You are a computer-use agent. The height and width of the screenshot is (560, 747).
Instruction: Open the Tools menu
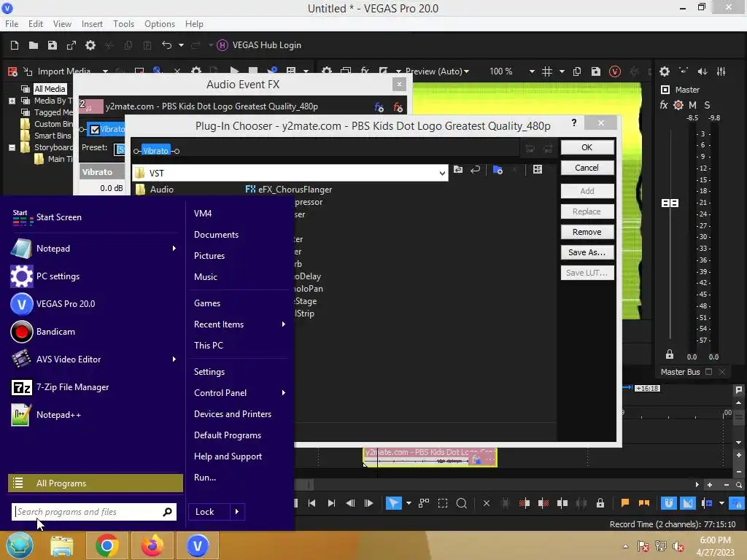[x=123, y=24]
